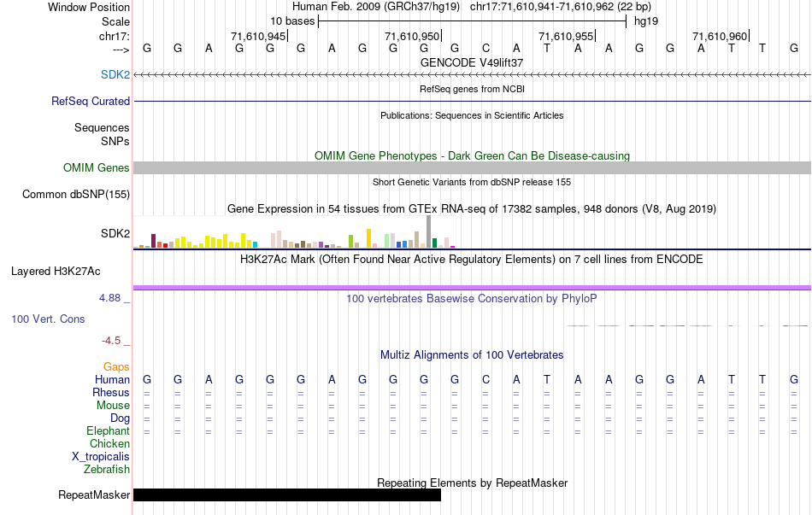
Task: Click the Mouse species label
Action: pyautogui.click(x=113, y=406)
